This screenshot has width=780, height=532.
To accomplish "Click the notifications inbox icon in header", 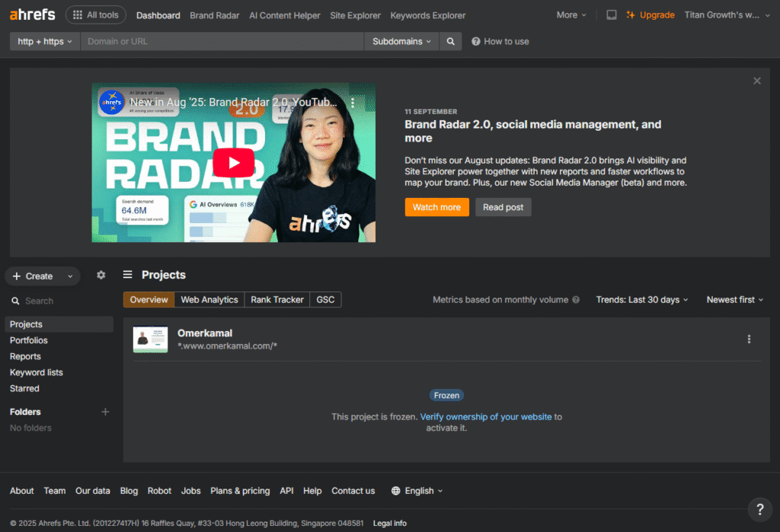I will [x=612, y=15].
